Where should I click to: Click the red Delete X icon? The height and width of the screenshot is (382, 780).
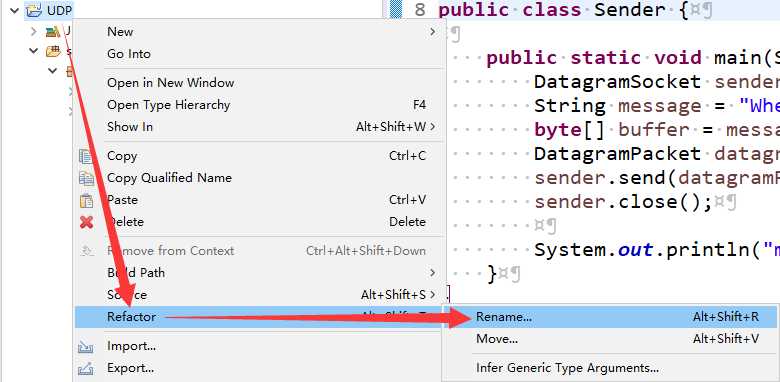pyautogui.click(x=86, y=222)
